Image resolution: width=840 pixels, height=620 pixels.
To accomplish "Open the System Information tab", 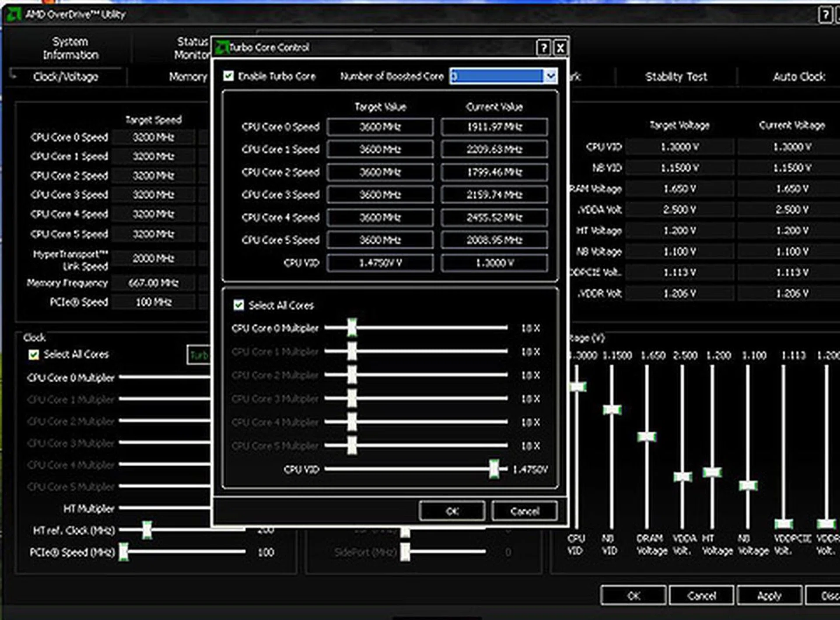I will point(70,48).
